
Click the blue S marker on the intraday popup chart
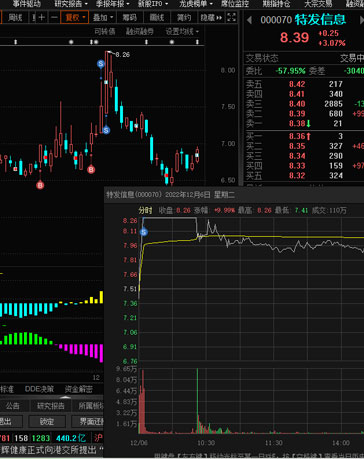[x=144, y=232]
